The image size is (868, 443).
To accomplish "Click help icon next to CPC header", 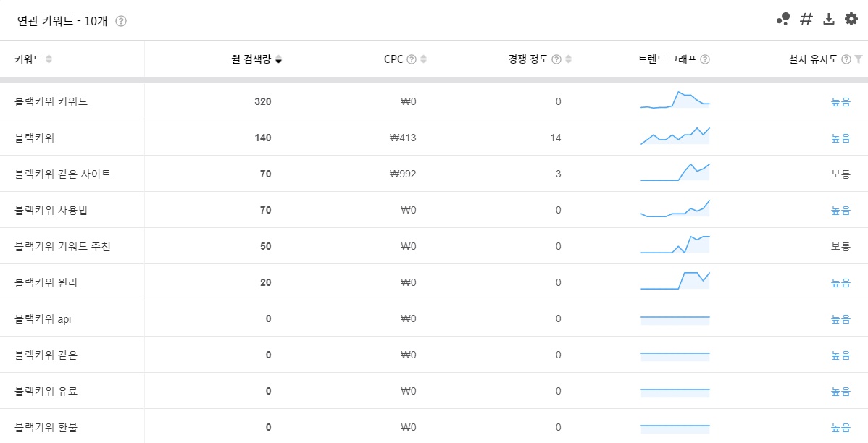I will (412, 59).
